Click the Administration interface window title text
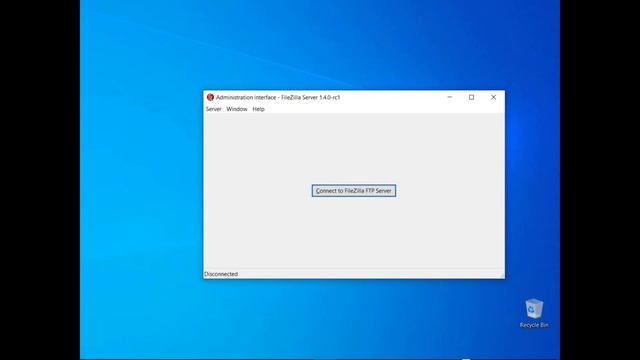 278,97
